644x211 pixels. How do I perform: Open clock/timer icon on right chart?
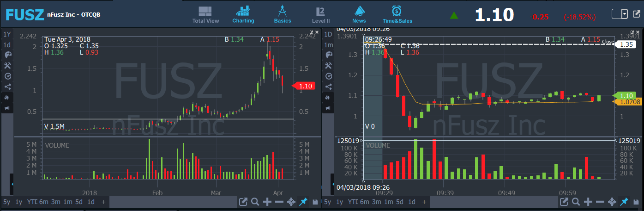(329, 76)
